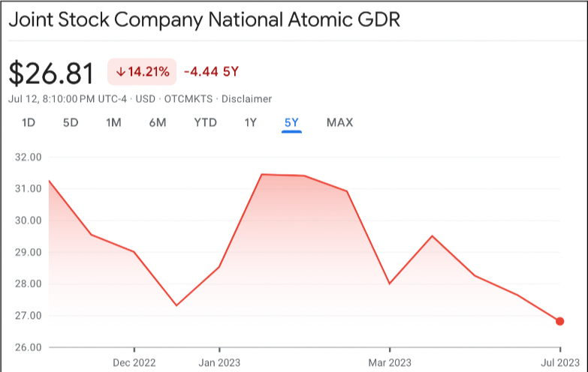
Task: Click the Jul 2023 axis label
Action: (x=560, y=363)
